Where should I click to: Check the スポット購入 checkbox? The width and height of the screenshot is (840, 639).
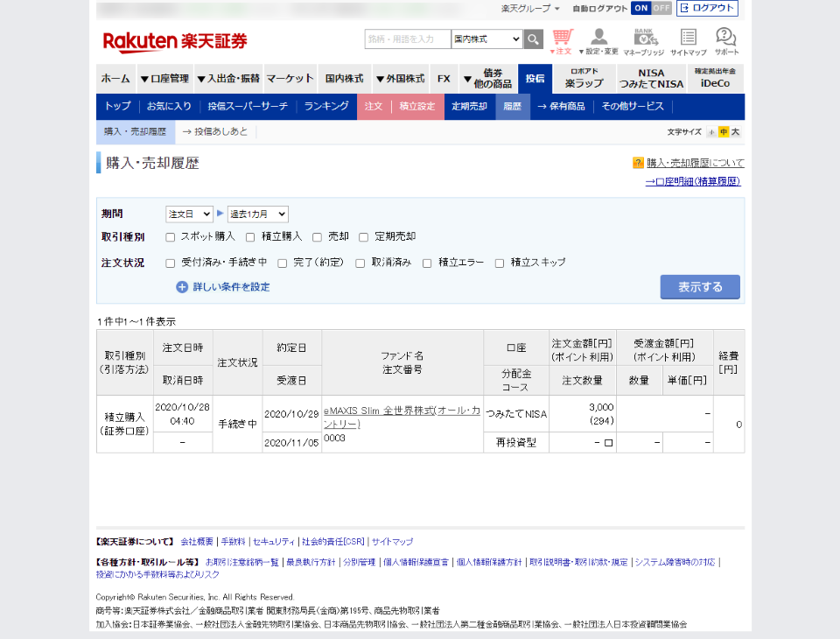171,237
